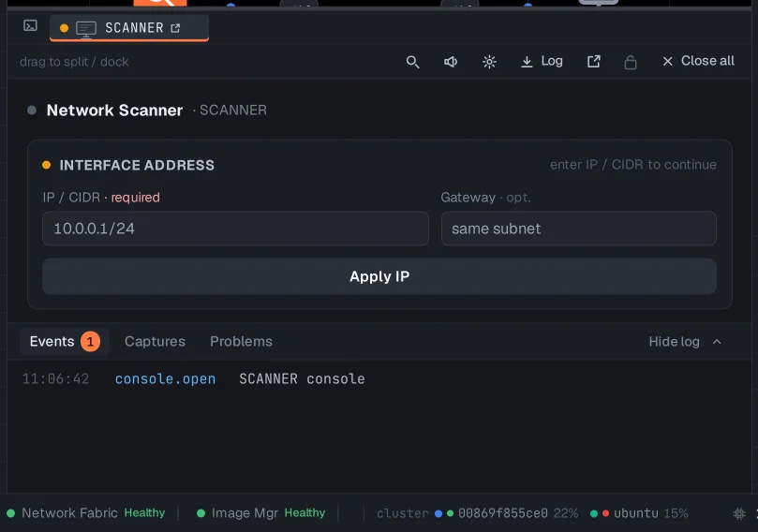Open the Problems tab
This screenshot has height=532, width=758.
(x=241, y=342)
